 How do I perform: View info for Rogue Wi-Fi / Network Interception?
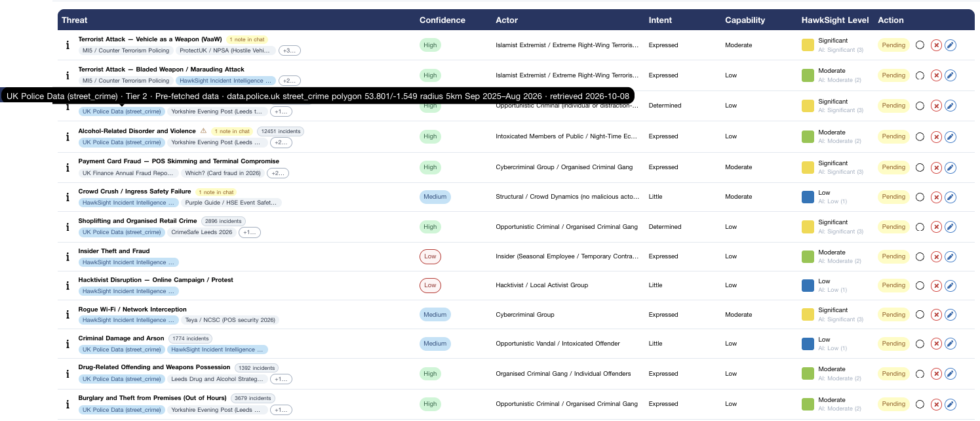tap(68, 315)
